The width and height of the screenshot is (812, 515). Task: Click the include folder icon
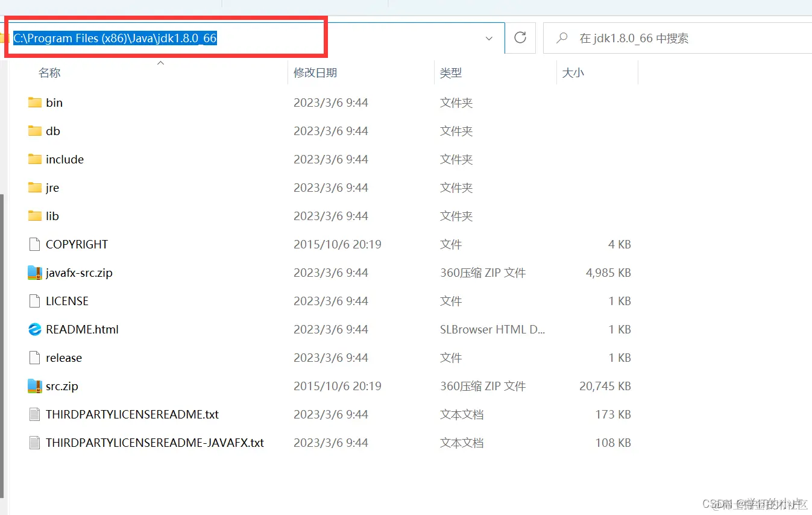click(35, 159)
